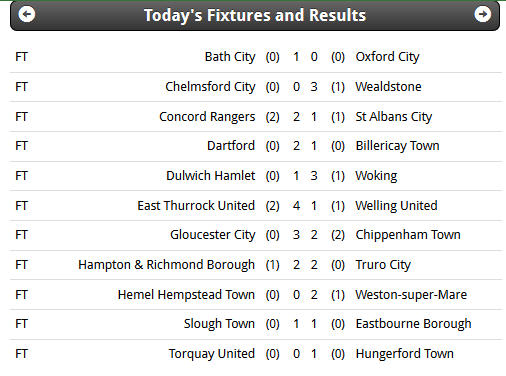This screenshot has width=506, height=376.
Task: Click the Dartford team name
Action: (231, 146)
